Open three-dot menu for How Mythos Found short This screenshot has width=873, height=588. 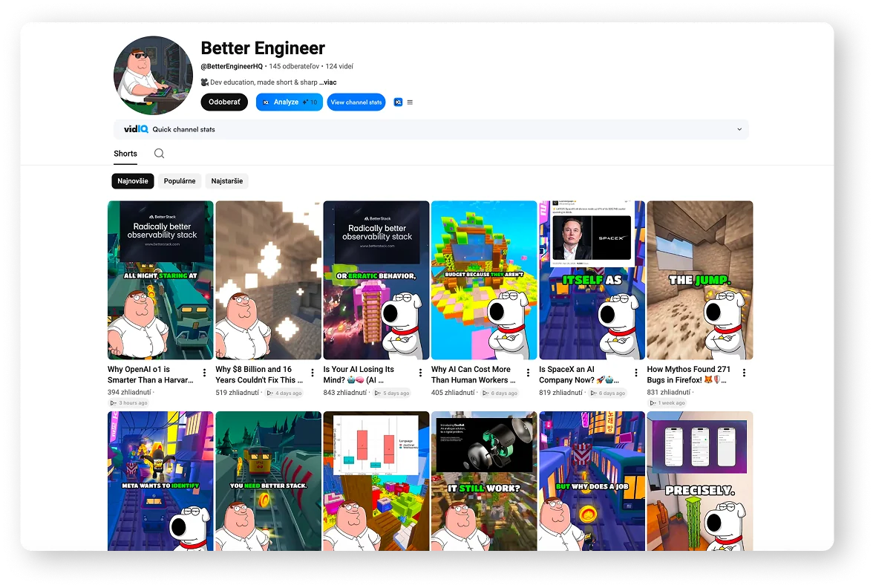click(x=744, y=373)
